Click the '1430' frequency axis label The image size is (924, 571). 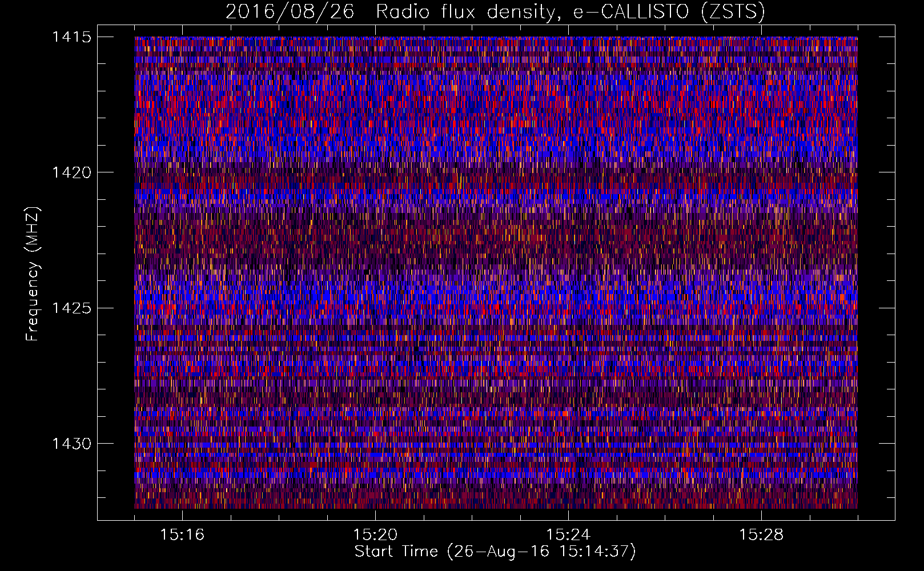click(71, 444)
